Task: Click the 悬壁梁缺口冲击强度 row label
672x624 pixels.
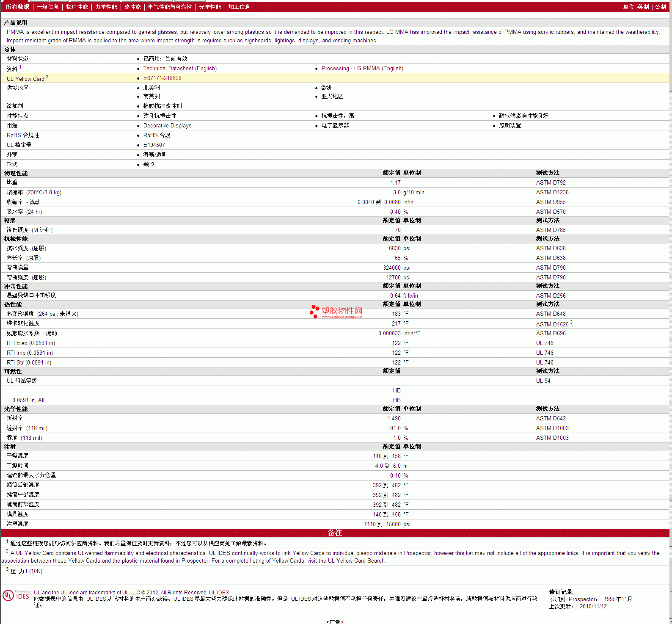Action: coord(31,295)
